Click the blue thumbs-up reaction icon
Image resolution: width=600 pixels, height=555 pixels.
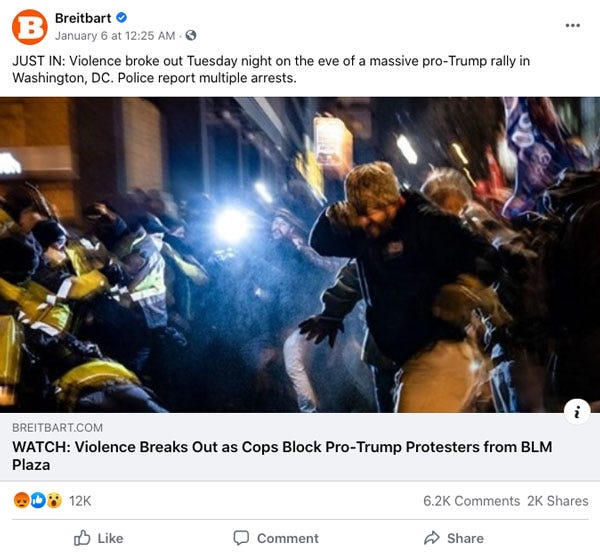coord(38,500)
